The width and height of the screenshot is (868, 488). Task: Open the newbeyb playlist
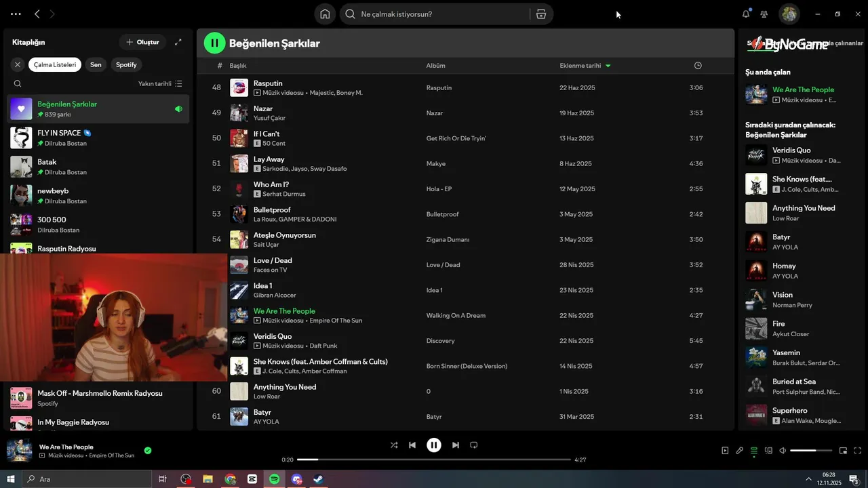pyautogui.click(x=98, y=196)
